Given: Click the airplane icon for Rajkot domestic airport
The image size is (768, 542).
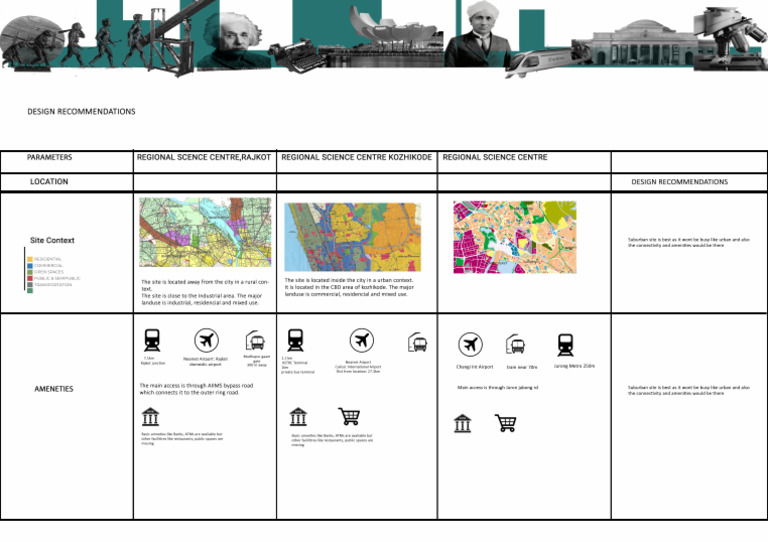Looking at the screenshot, I should [206, 340].
